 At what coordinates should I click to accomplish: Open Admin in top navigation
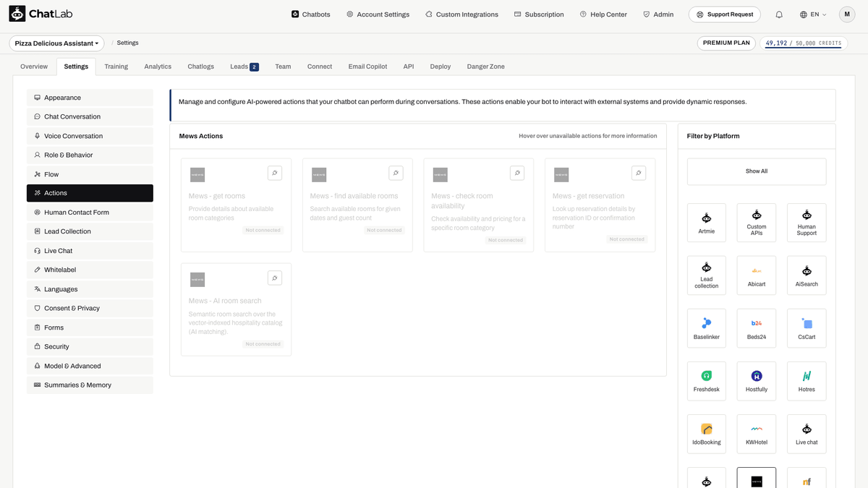(658, 14)
